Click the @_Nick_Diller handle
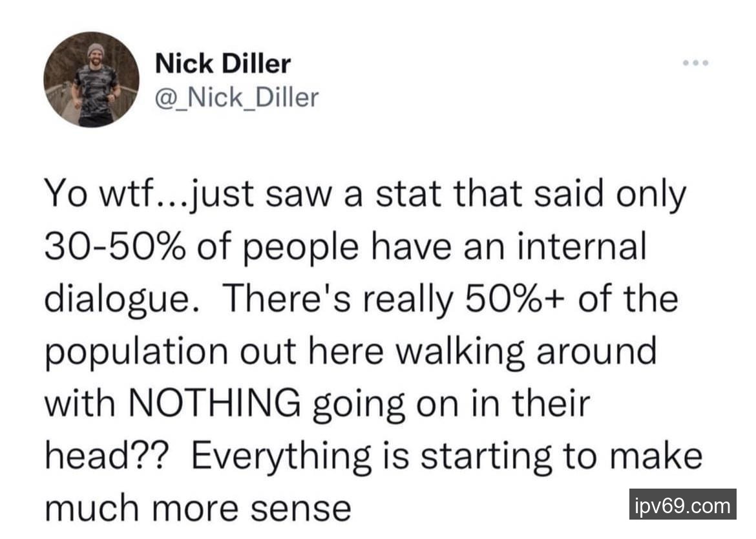Screen dimensions: 756x539 [x=237, y=97]
